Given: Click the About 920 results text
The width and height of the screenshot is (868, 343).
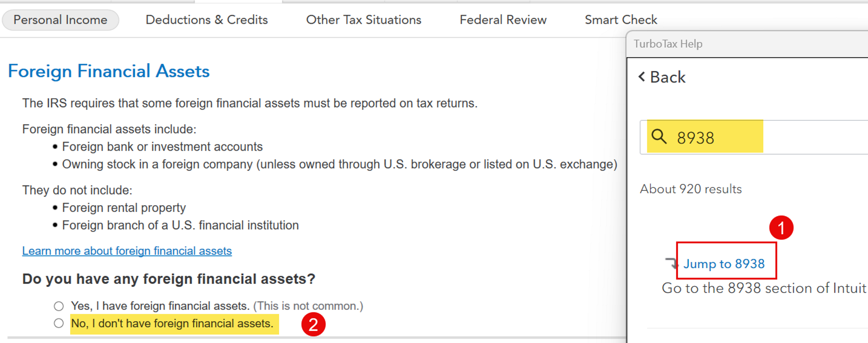Looking at the screenshot, I should pyautogui.click(x=691, y=189).
